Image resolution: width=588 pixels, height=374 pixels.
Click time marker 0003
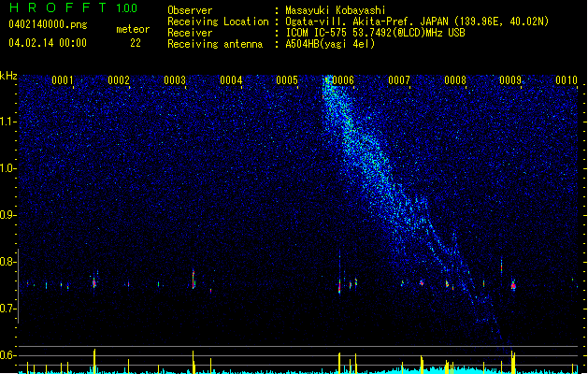[175, 80]
